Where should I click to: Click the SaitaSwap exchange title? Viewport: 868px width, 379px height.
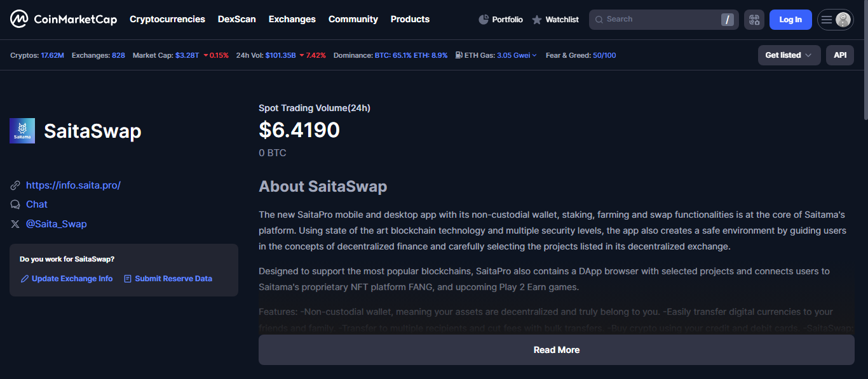coord(93,131)
